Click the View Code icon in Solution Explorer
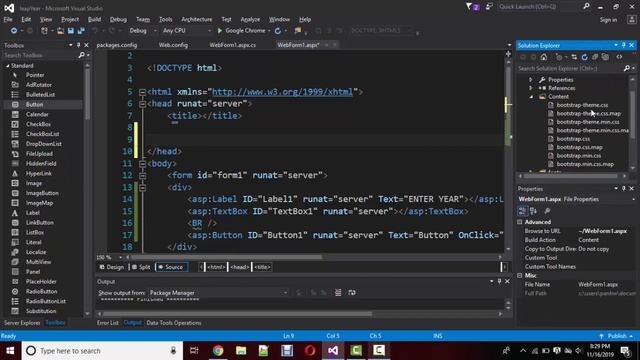 coord(619,57)
